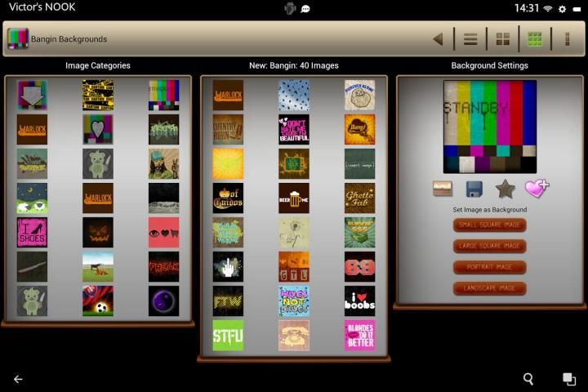Select the green small-grid view icon
588x392 pixels.
point(535,38)
